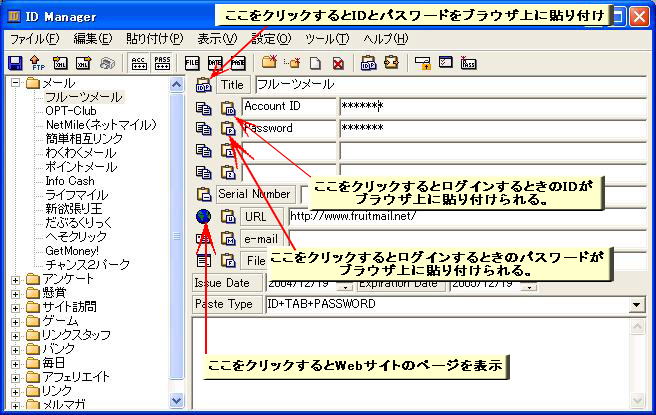The width and height of the screenshot is (656, 415).
Task: Copy the Account ID to clipboard
Action: (x=204, y=107)
